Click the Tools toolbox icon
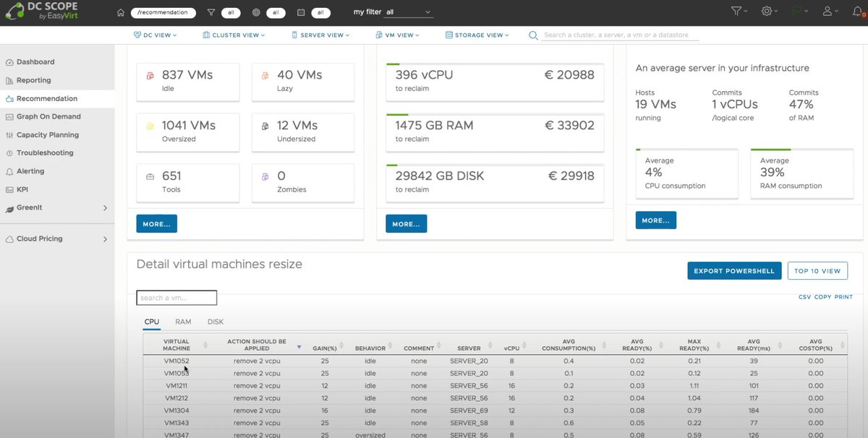The height and width of the screenshot is (438, 868). point(150,176)
